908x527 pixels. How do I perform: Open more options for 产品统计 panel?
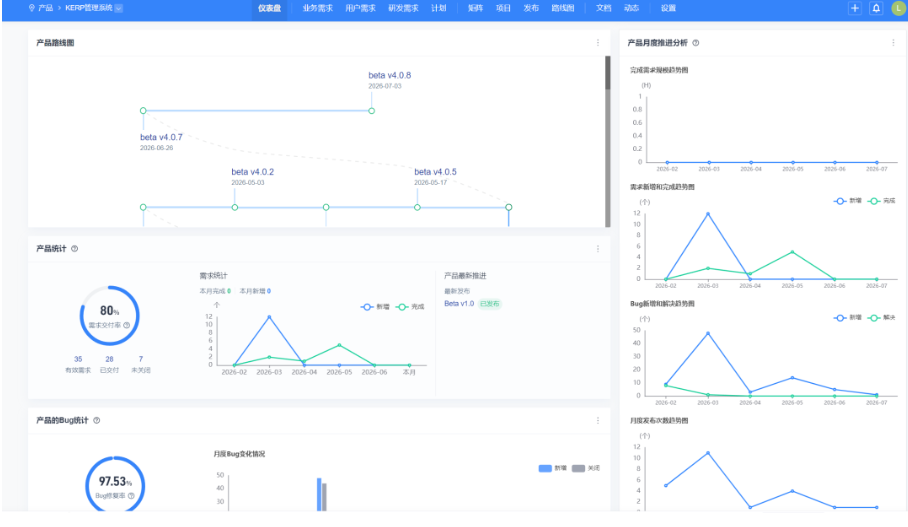pyautogui.click(x=598, y=249)
